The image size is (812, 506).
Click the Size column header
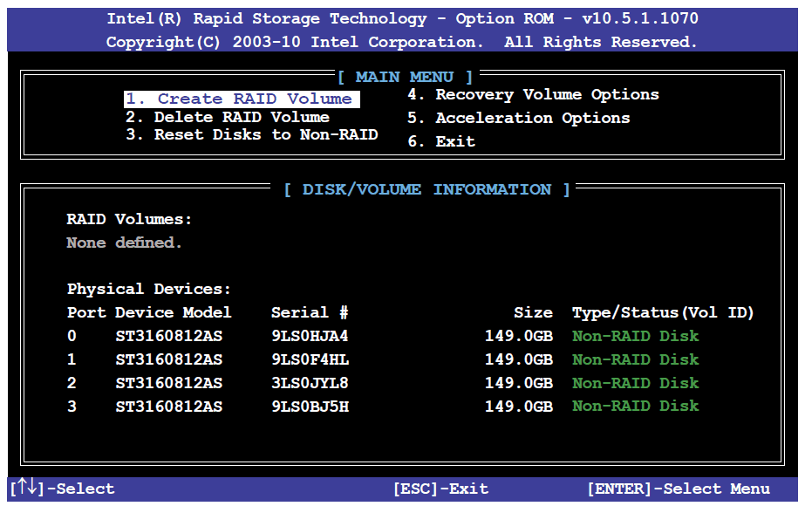[x=533, y=312]
